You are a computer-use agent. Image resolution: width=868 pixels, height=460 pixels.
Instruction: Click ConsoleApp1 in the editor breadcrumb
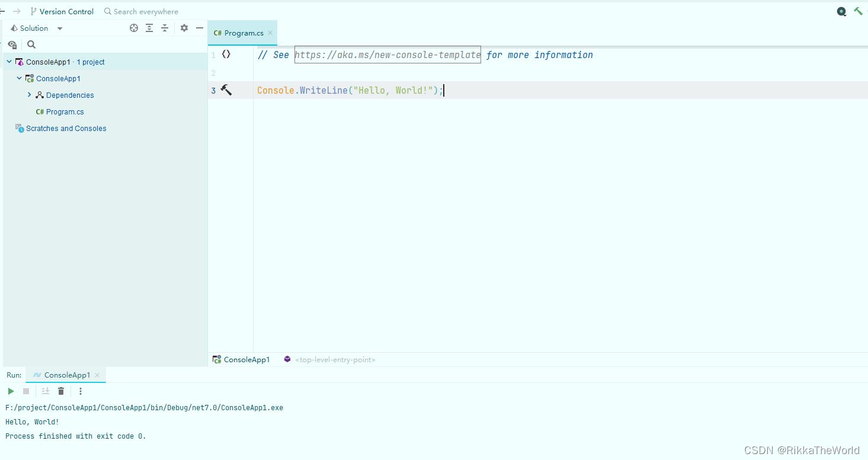point(241,359)
